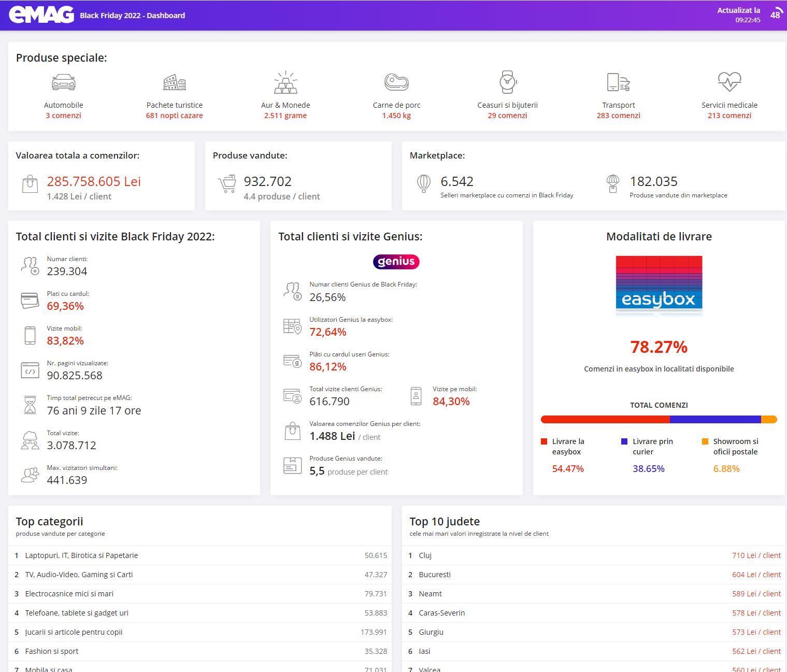Click the Actualizat la 09:22:45 timestamp
787x672 pixels.
739,15
